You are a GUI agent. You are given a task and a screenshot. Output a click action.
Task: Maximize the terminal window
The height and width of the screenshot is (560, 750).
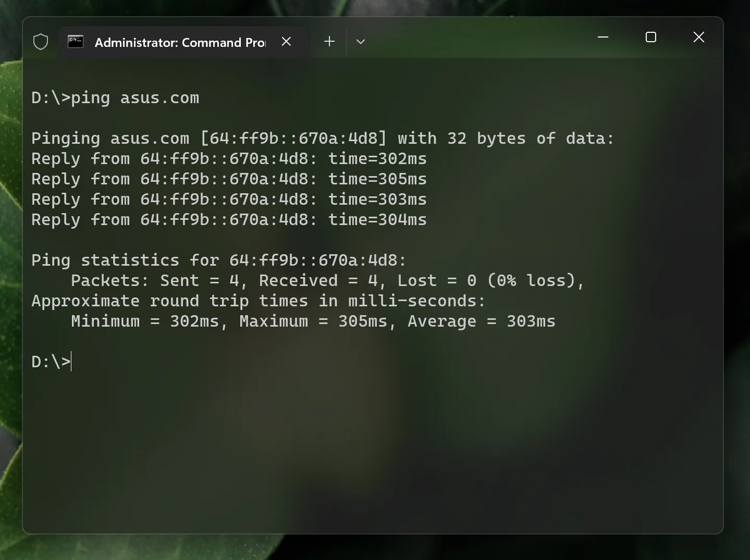pyautogui.click(x=651, y=37)
